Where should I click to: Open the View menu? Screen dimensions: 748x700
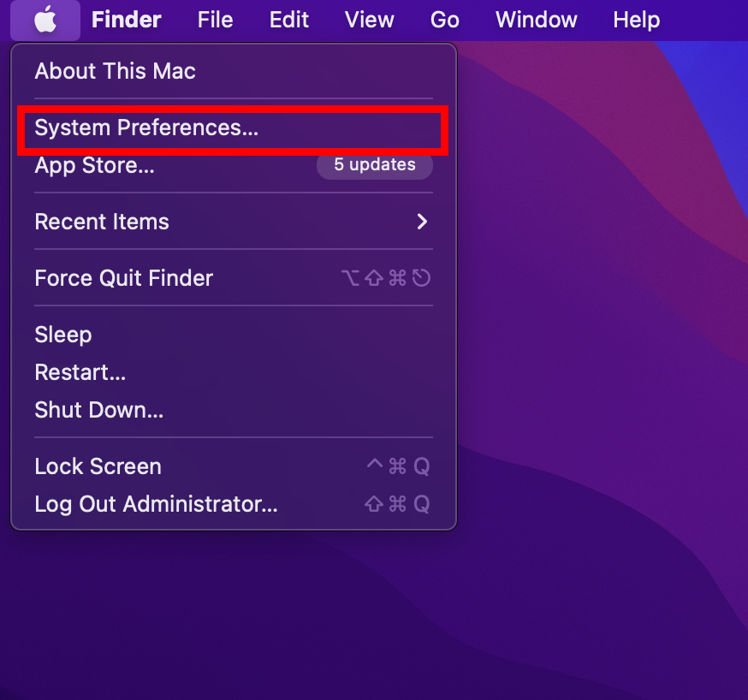click(369, 20)
